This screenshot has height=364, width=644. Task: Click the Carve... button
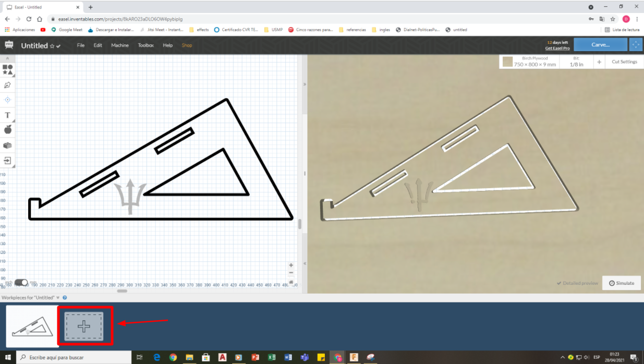(x=601, y=45)
